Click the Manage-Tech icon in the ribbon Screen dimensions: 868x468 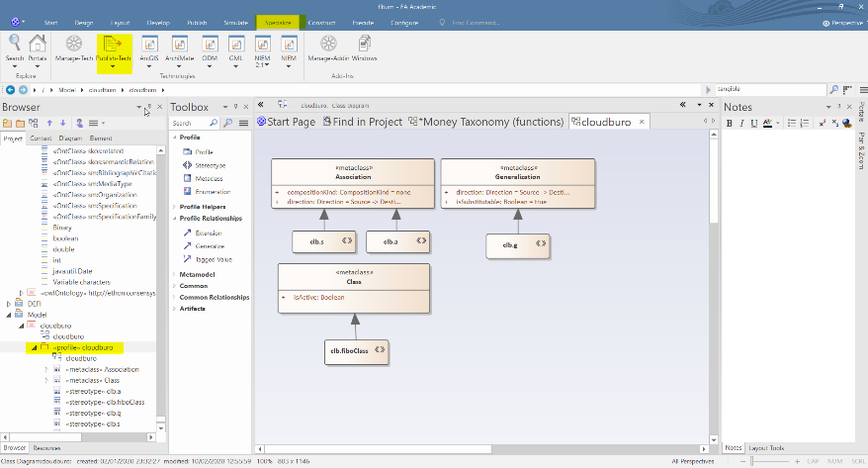(x=74, y=46)
